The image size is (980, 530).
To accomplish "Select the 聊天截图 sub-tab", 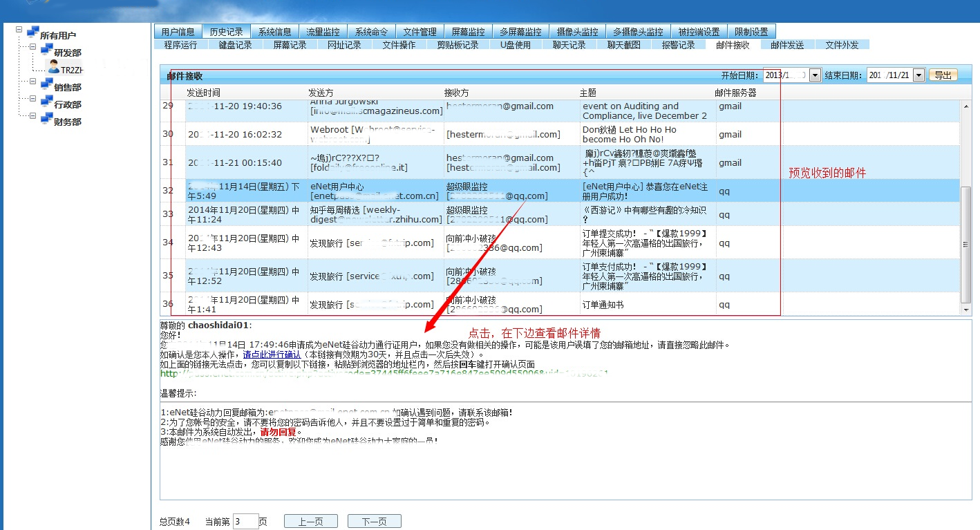I will tap(623, 44).
